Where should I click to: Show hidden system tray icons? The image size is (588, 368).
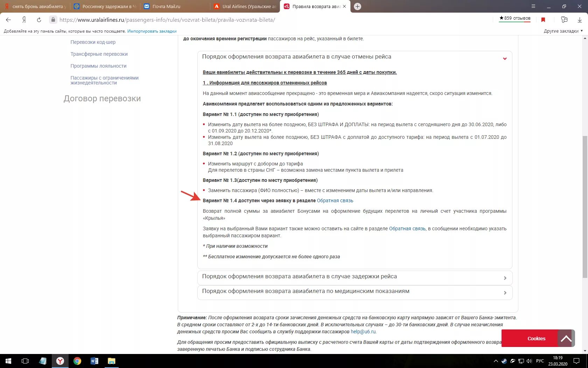click(496, 361)
